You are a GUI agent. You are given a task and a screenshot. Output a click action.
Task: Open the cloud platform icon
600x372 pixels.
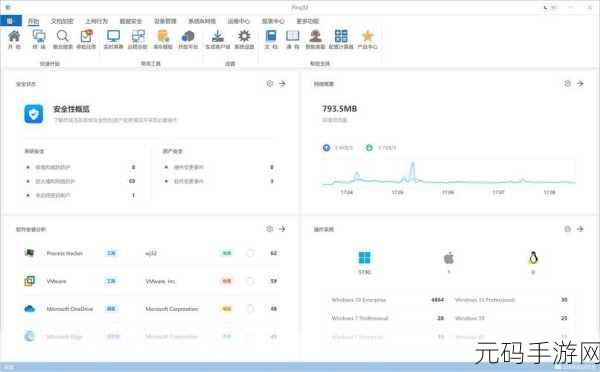(x=188, y=36)
